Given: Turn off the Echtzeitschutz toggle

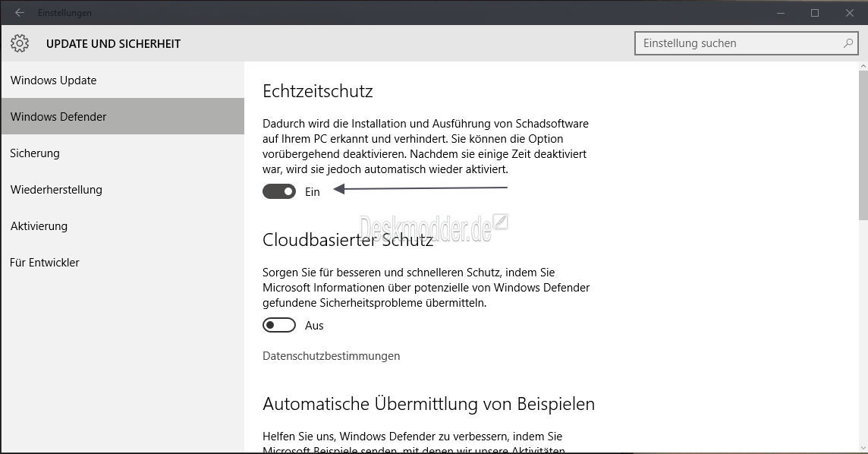Looking at the screenshot, I should (x=279, y=191).
